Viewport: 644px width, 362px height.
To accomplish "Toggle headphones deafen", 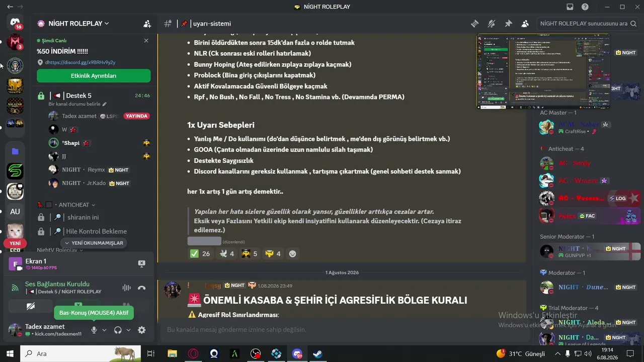I will click(x=118, y=330).
